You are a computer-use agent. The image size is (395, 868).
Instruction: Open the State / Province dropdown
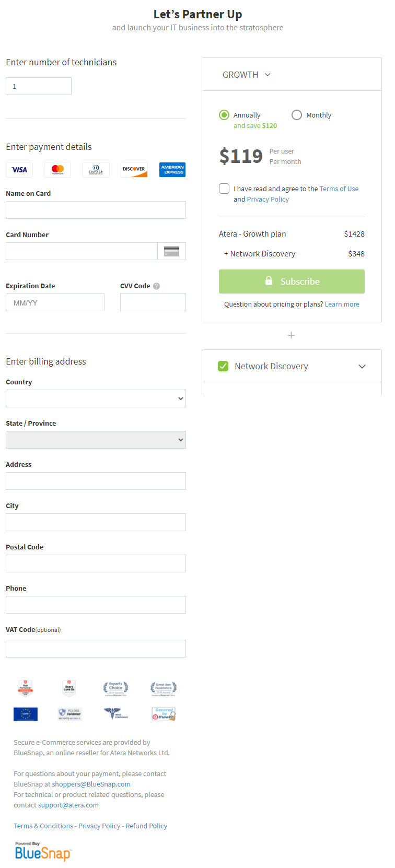click(x=96, y=440)
